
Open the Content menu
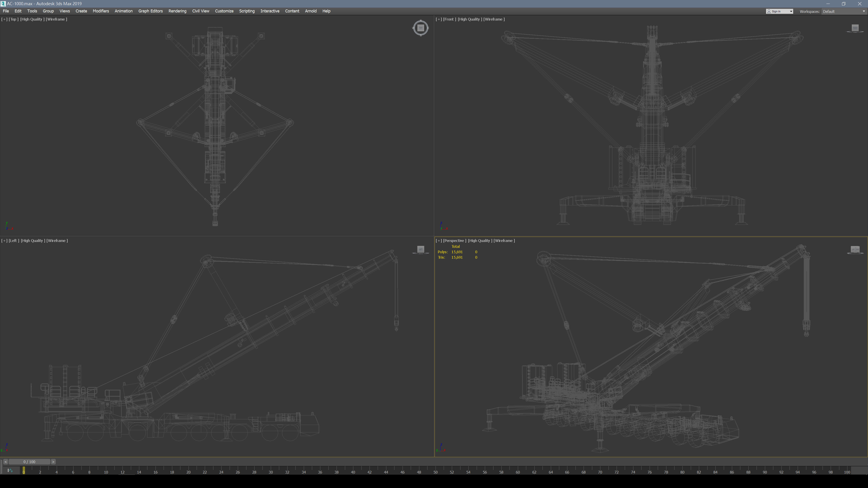(292, 11)
